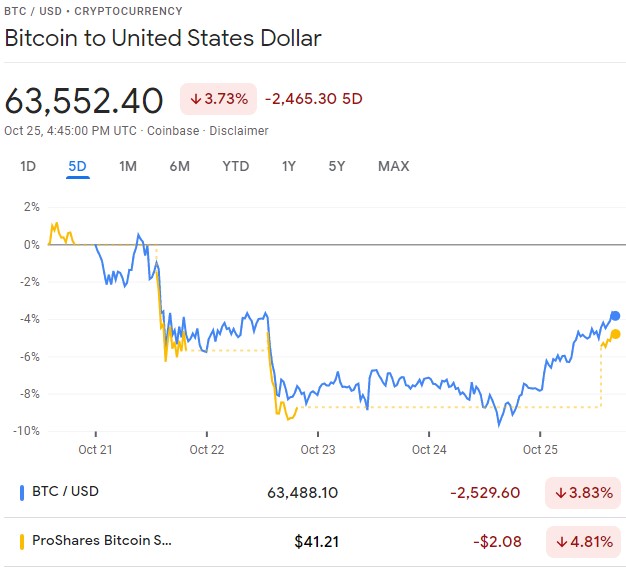Click the yellow ProShares line endpoint dot
This screenshot has width=626, height=572.
(615, 334)
